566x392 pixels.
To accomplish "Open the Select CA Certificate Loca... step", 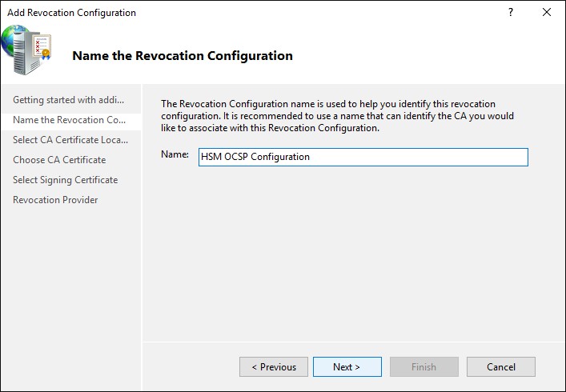I will click(x=70, y=140).
